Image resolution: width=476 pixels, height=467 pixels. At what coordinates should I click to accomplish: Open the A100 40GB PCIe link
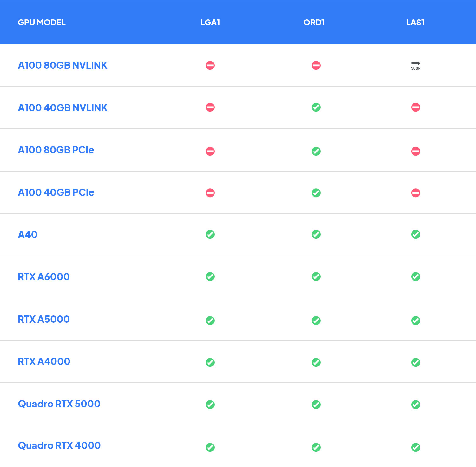click(56, 192)
